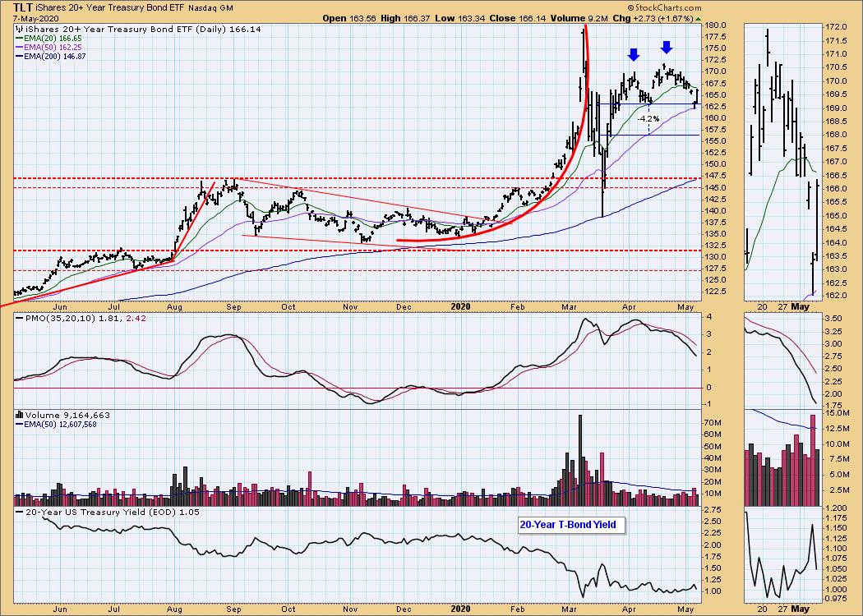Click the 3.50 label on zoom PMO axis
The width and height of the screenshot is (863, 616).
coord(835,319)
